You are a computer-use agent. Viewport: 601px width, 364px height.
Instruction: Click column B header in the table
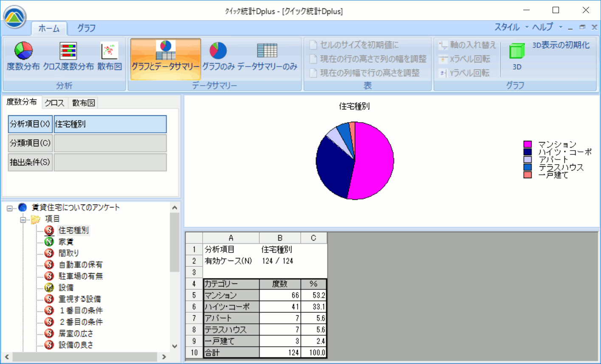point(280,238)
